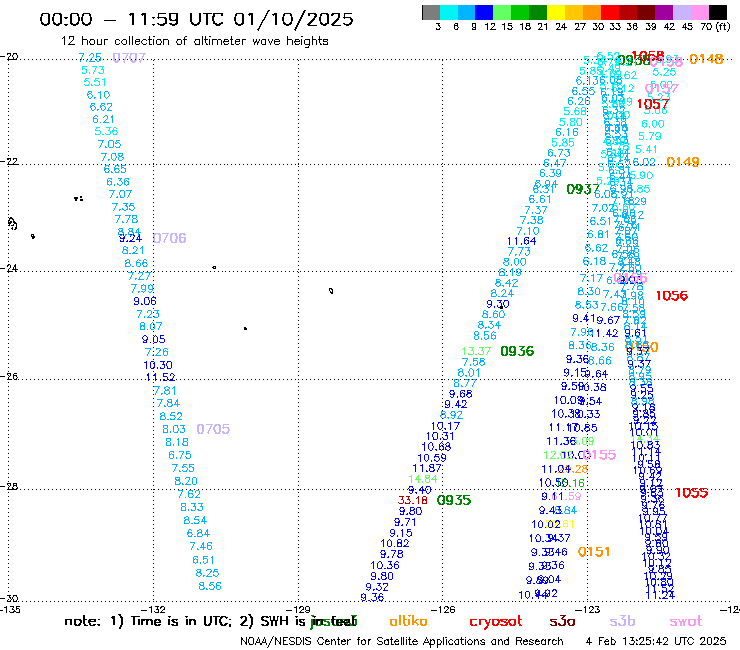
Task: Select the yellow swatch in the legend
Action: (556, 12)
